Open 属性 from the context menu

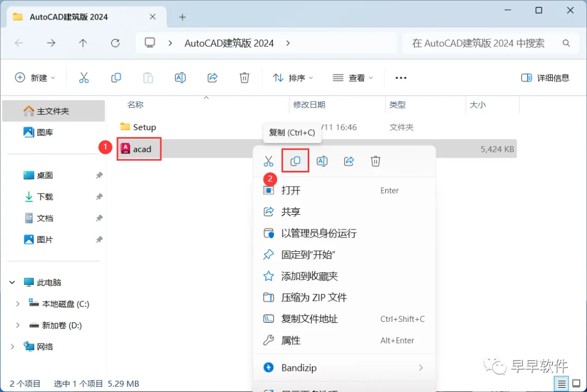(345, 340)
